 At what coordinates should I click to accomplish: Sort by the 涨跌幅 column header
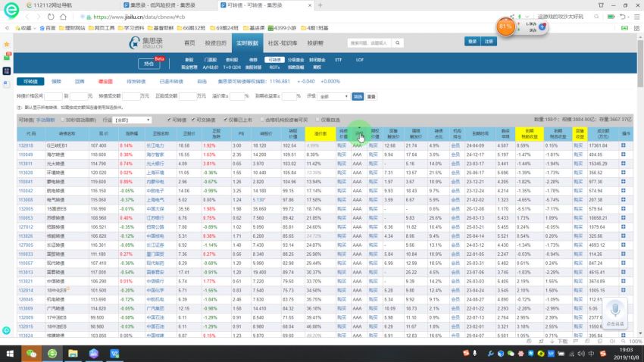pyautogui.click(x=131, y=134)
